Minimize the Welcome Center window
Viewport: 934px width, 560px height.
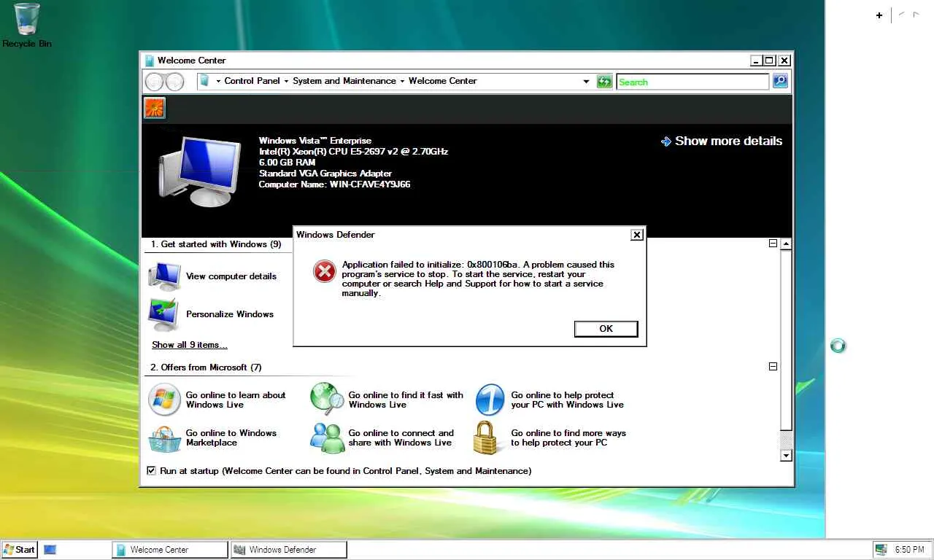click(x=756, y=61)
